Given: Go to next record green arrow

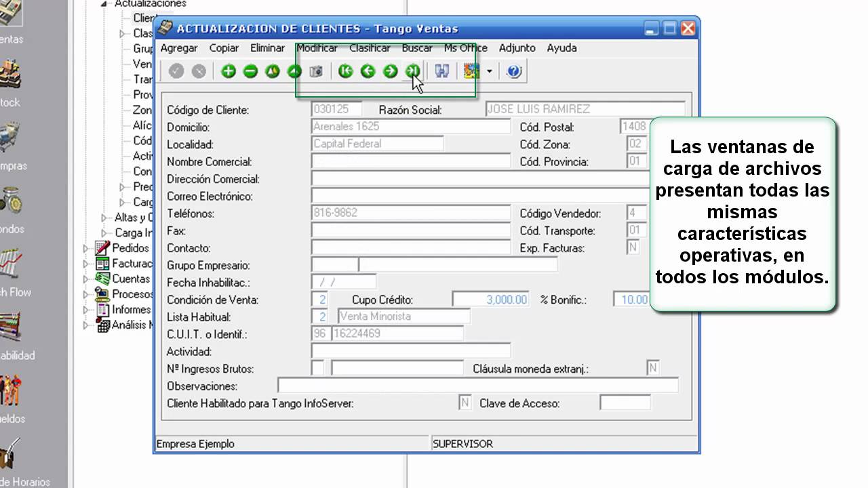Looking at the screenshot, I should tap(391, 71).
